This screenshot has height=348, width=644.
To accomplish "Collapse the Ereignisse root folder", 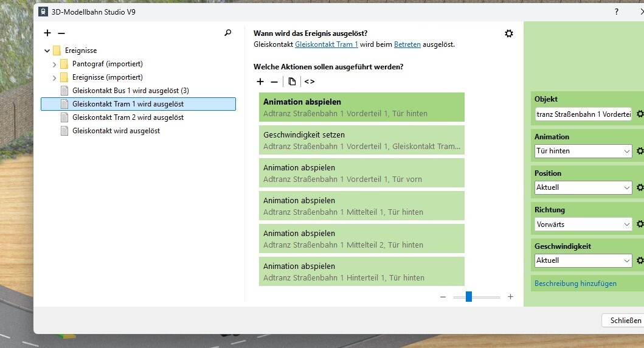I will coord(47,50).
